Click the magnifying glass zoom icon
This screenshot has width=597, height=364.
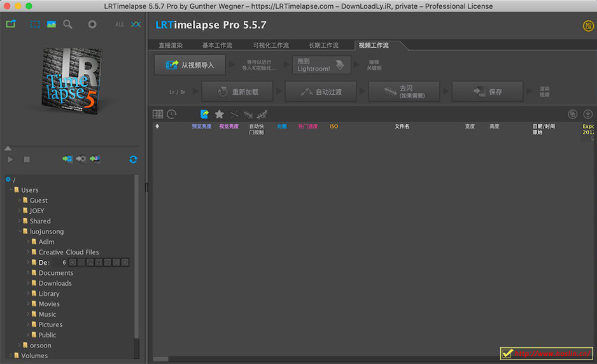coord(67,24)
